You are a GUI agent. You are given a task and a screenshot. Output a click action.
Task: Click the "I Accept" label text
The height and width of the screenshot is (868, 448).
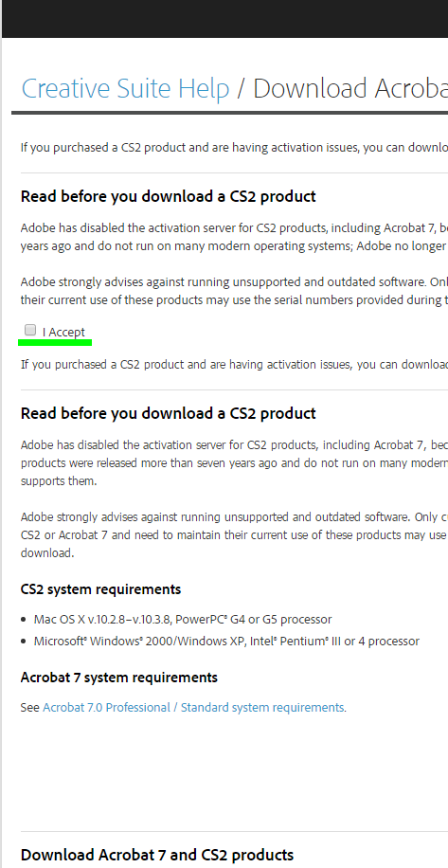[63, 333]
